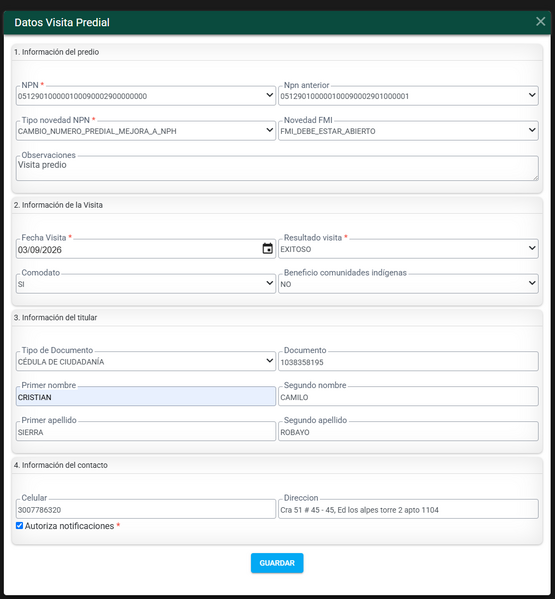Click the Documento input field
Image resolution: width=555 pixels, height=599 pixels.
(x=408, y=362)
